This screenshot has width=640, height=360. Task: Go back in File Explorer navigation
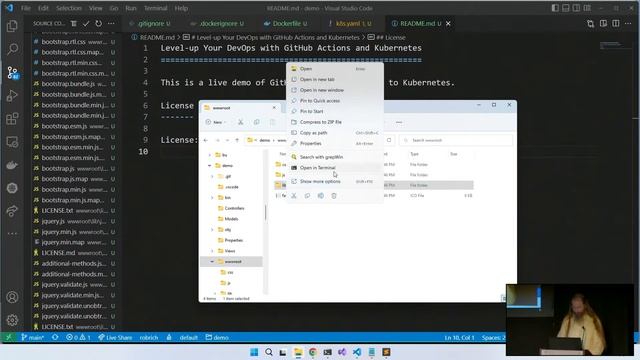coord(206,140)
